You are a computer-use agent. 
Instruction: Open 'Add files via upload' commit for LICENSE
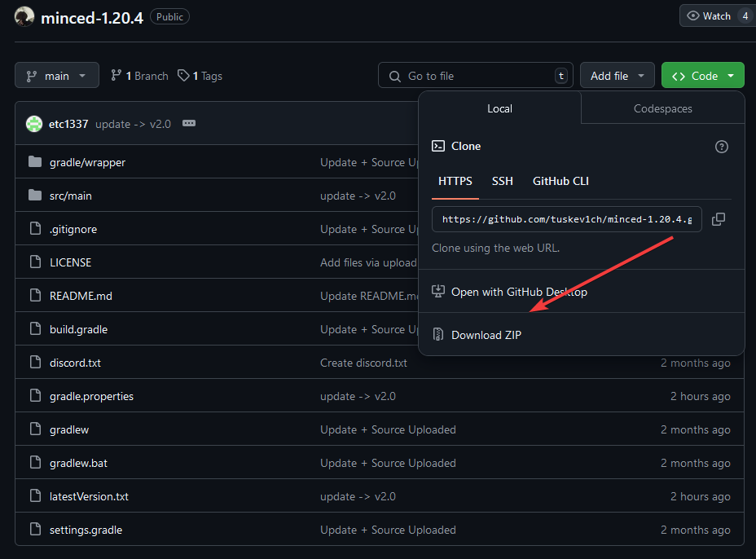368,262
